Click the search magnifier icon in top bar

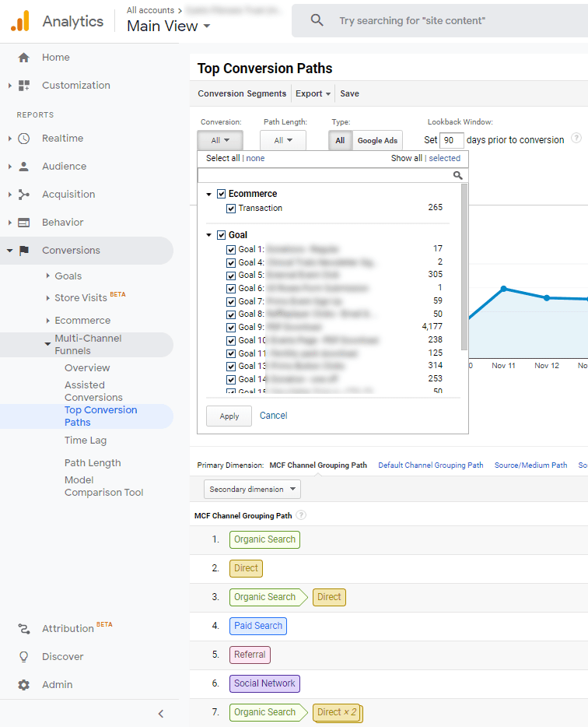(x=317, y=21)
